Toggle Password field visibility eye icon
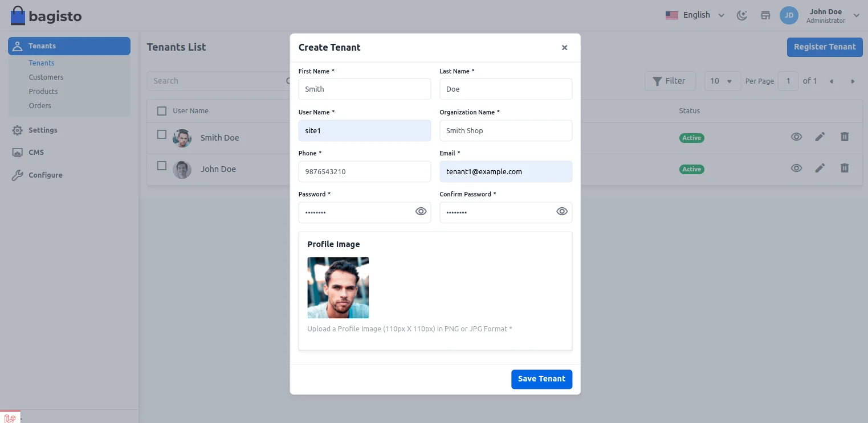Screen dimensions: 868x423 (421, 211)
